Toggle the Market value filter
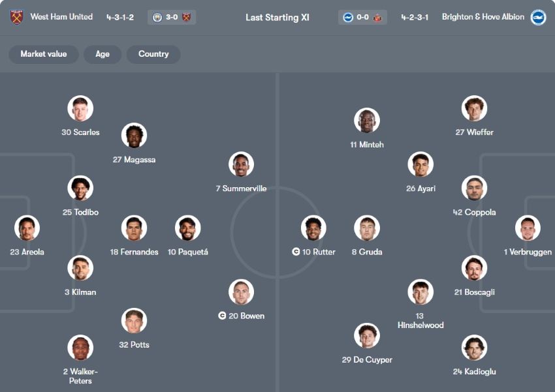 point(44,54)
